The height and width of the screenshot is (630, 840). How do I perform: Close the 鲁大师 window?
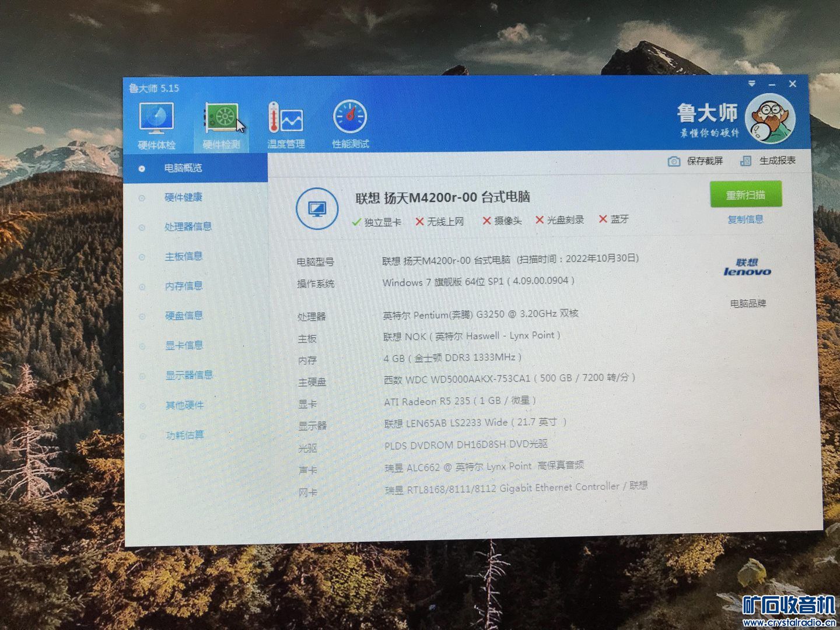(x=792, y=84)
